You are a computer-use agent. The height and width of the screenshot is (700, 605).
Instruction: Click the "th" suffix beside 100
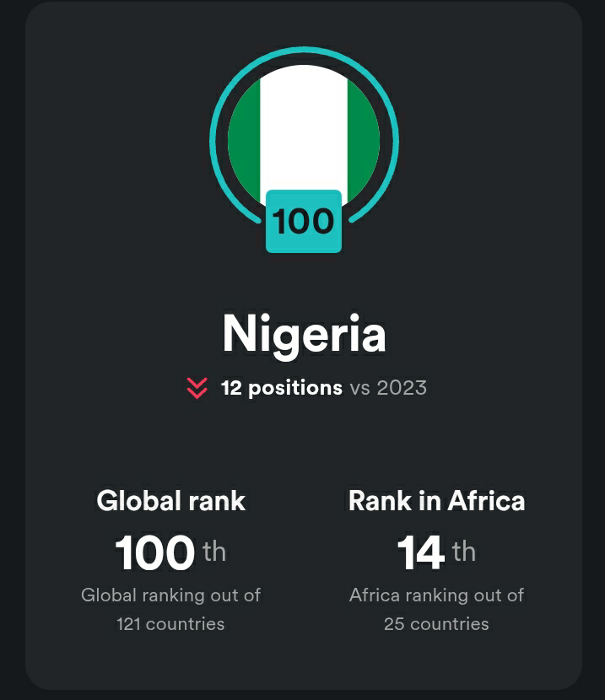pyautogui.click(x=214, y=552)
